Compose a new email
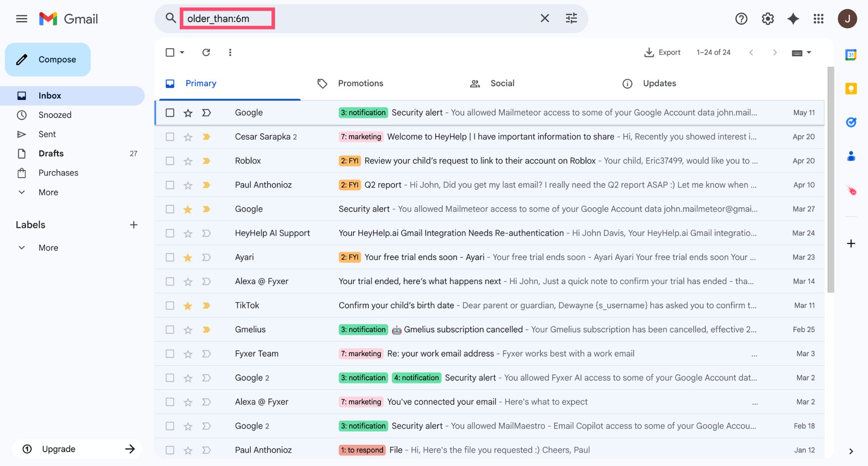Screen dimensions: 868x466 click(48, 59)
